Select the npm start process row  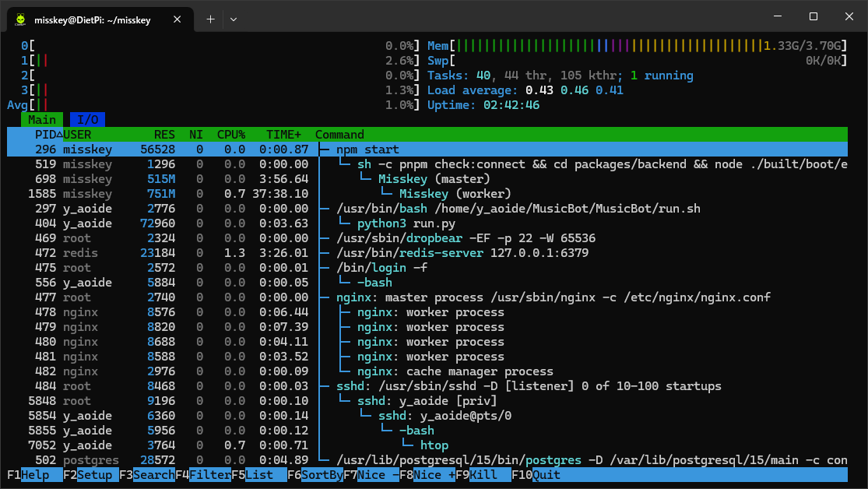[427, 150]
